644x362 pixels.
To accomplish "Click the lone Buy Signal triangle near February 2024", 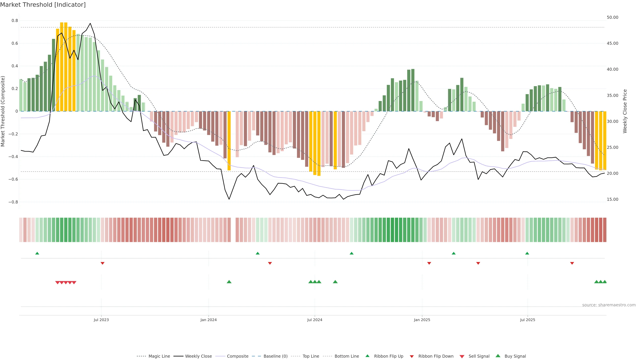I will coord(229,282).
